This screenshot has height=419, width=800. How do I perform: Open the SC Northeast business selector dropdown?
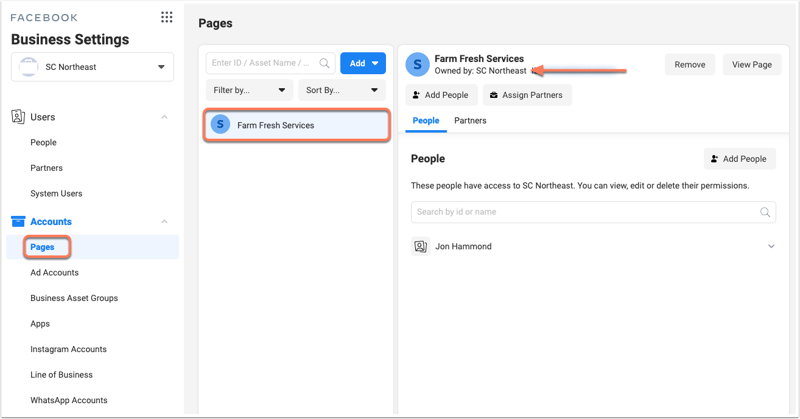coord(92,67)
